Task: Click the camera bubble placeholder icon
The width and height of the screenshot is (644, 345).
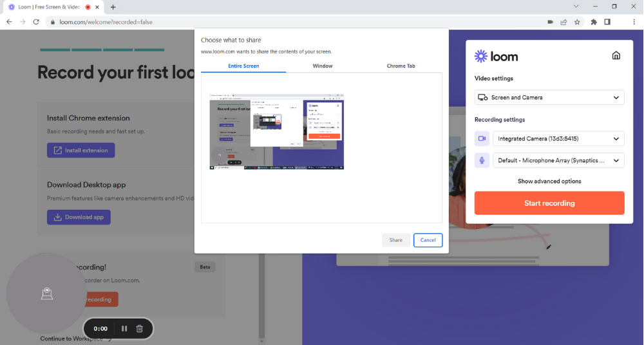Action: tap(47, 294)
